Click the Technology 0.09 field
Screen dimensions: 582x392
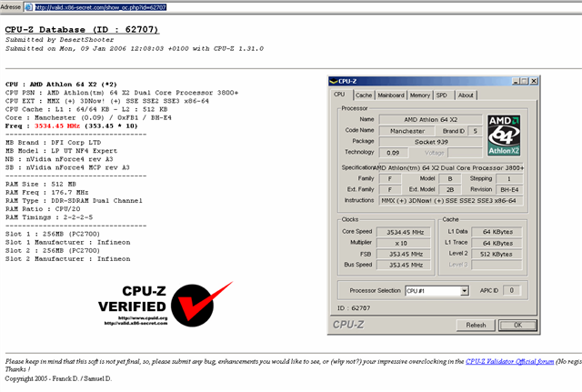click(394, 153)
